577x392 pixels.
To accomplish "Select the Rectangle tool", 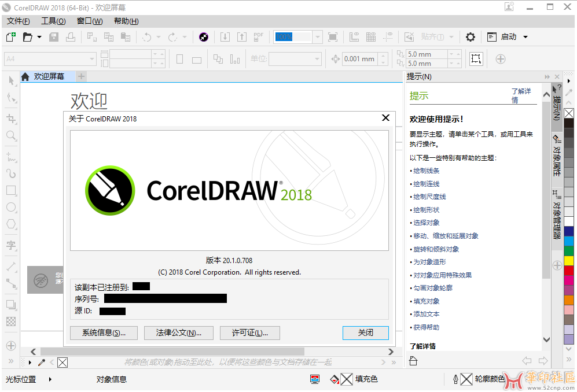I will (x=12, y=190).
